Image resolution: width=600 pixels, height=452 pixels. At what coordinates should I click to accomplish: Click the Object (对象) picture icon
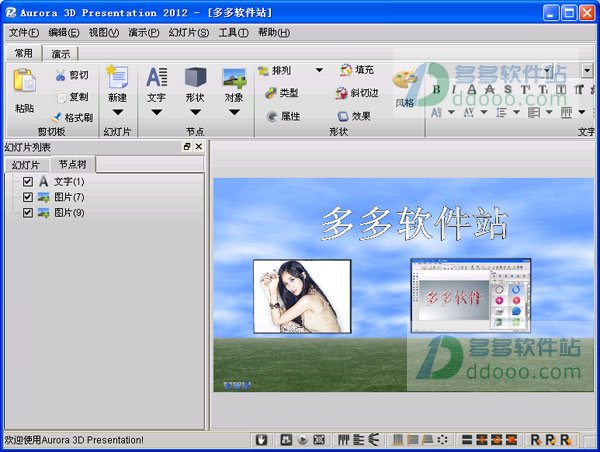coord(234,78)
